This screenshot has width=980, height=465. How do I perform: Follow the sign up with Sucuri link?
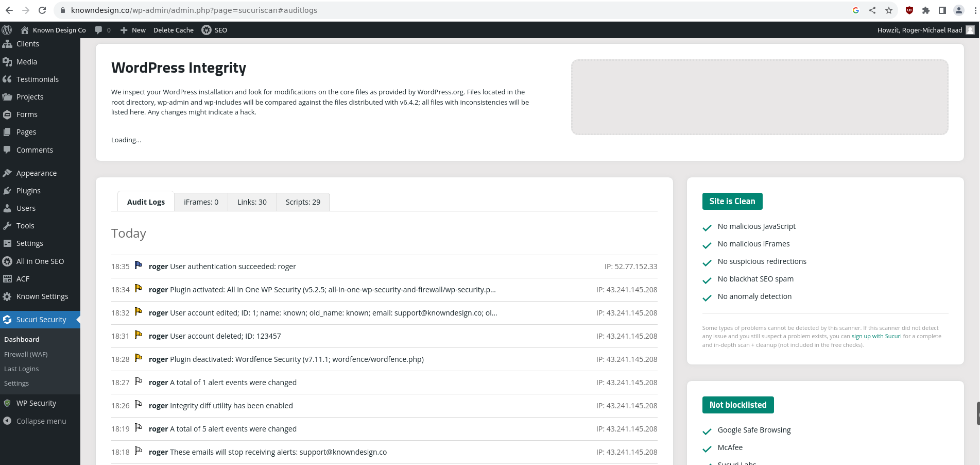point(876,336)
